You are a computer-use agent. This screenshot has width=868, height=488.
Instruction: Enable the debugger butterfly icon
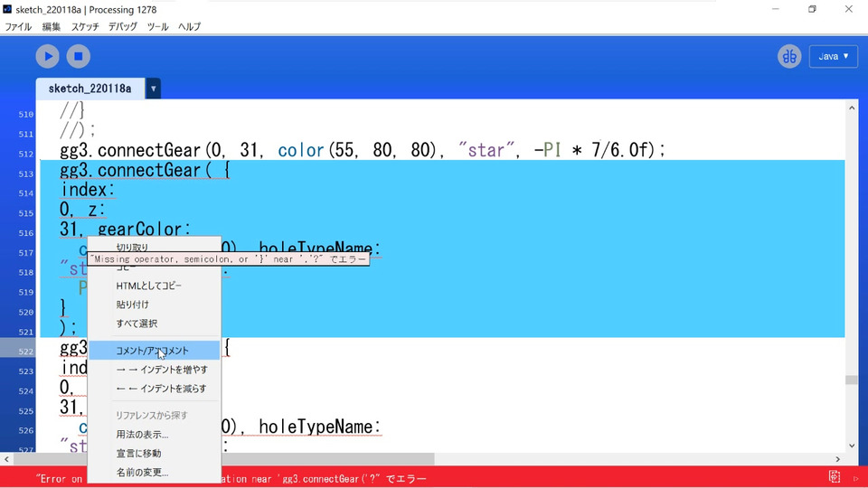[x=789, y=56]
